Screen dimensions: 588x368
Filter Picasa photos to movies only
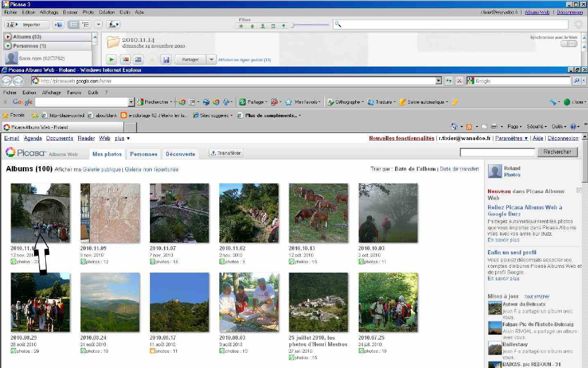tap(273, 26)
